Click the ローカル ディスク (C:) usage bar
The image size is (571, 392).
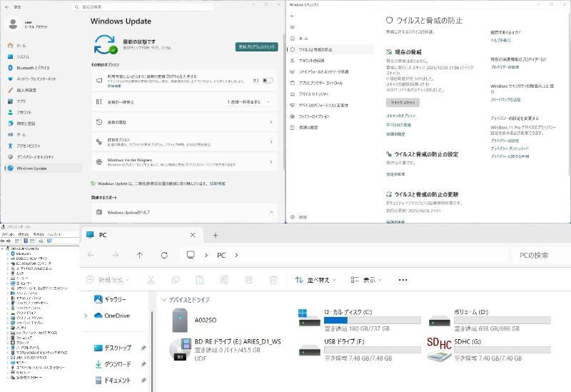(365, 320)
